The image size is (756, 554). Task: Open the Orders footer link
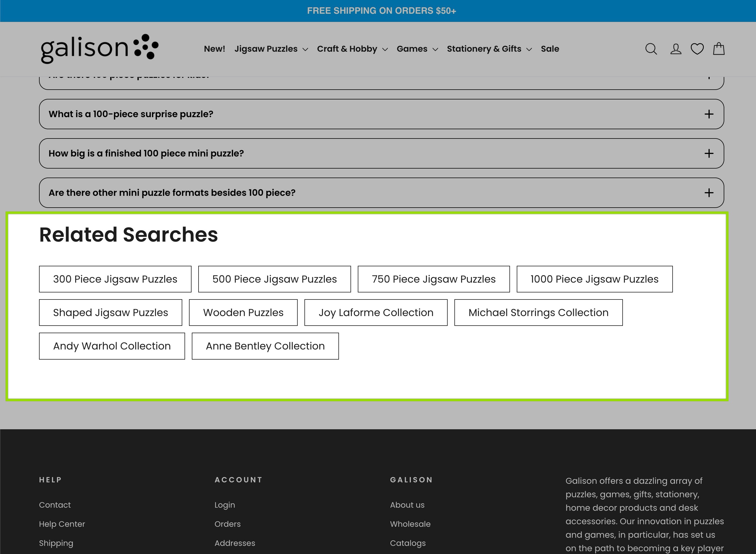tap(227, 524)
